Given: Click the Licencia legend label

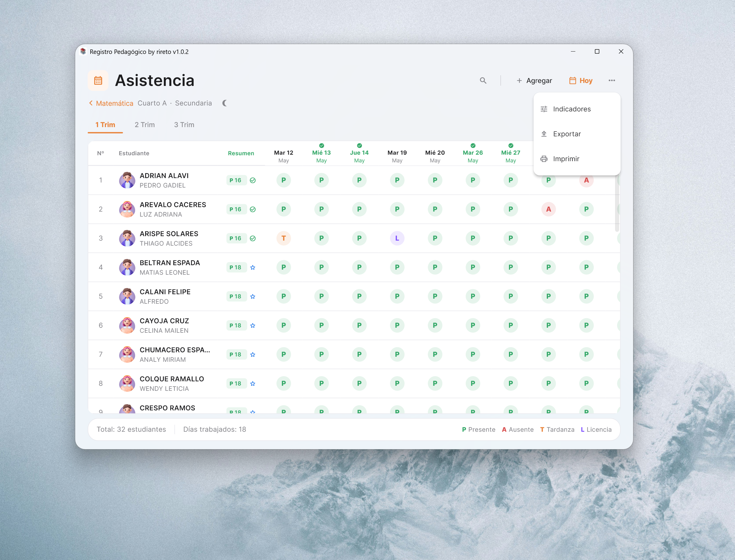Looking at the screenshot, I should (x=596, y=430).
